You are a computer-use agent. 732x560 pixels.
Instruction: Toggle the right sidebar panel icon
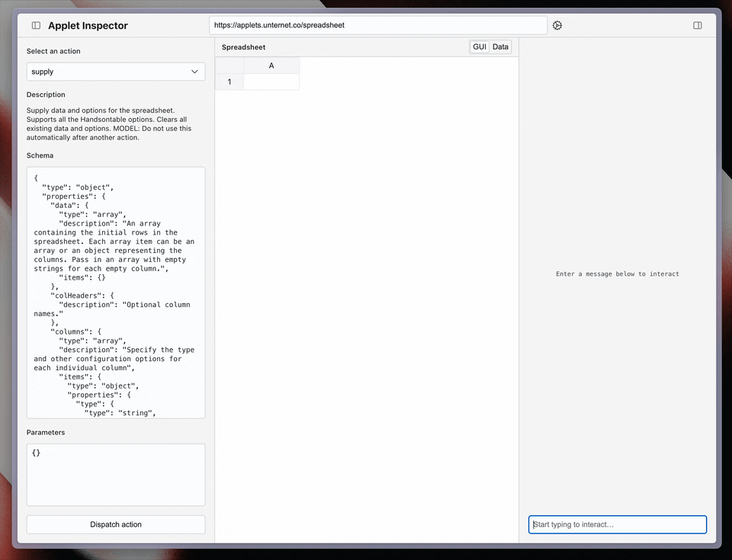point(698,26)
